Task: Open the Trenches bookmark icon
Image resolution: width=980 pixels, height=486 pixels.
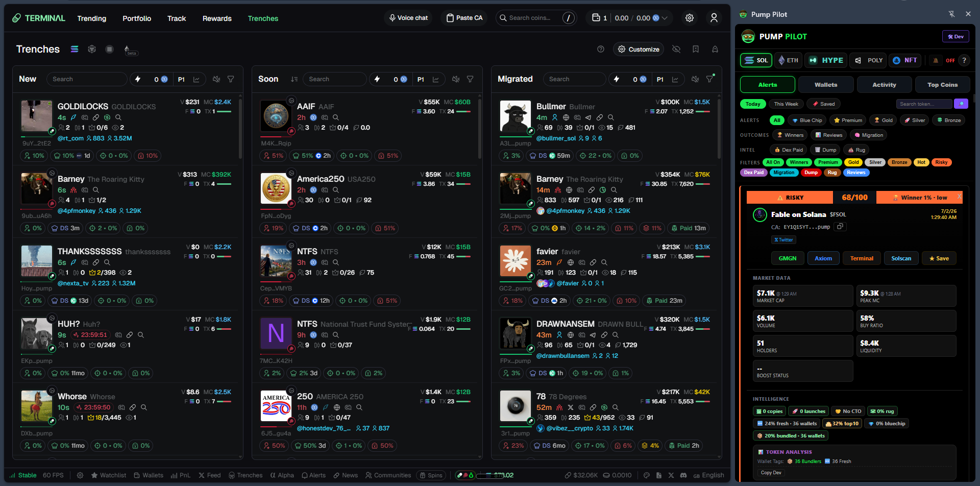Action: click(x=696, y=49)
